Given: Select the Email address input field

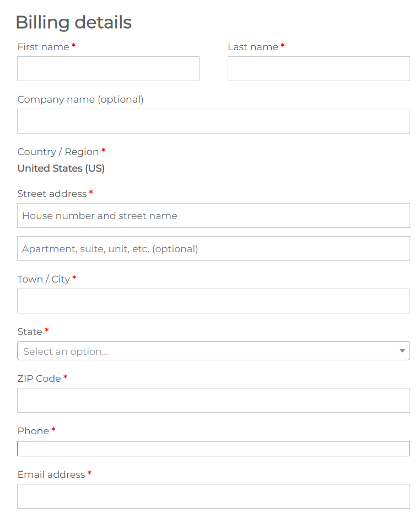Looking at the screenshot, I should [213, 496].
